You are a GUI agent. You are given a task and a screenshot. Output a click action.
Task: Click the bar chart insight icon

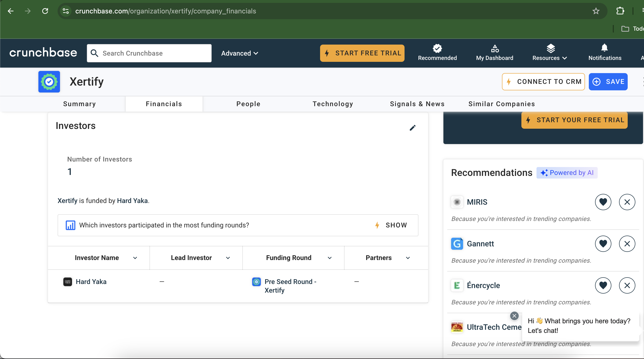(71, 225)
